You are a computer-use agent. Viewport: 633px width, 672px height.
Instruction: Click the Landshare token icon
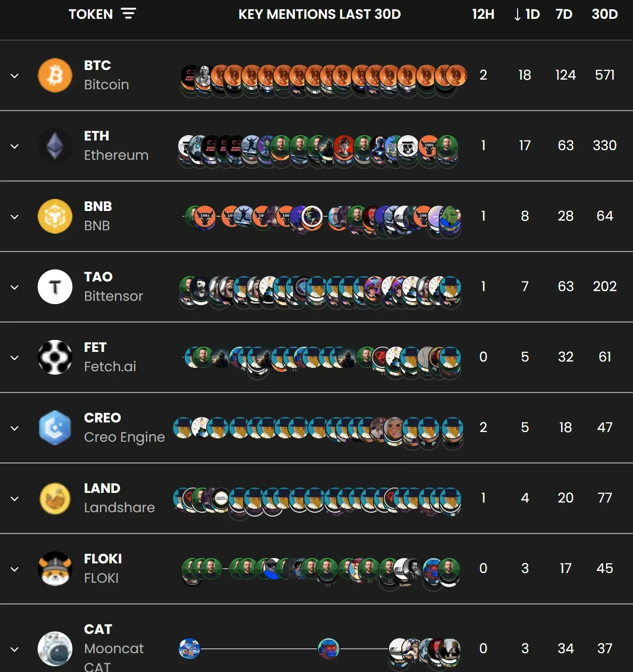tap(55, 498)
